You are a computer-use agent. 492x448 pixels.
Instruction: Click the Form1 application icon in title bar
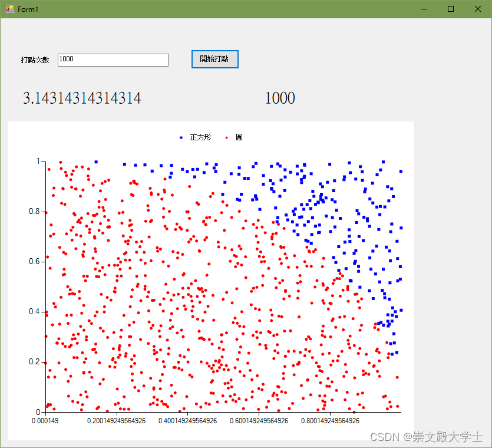(10, 9)
